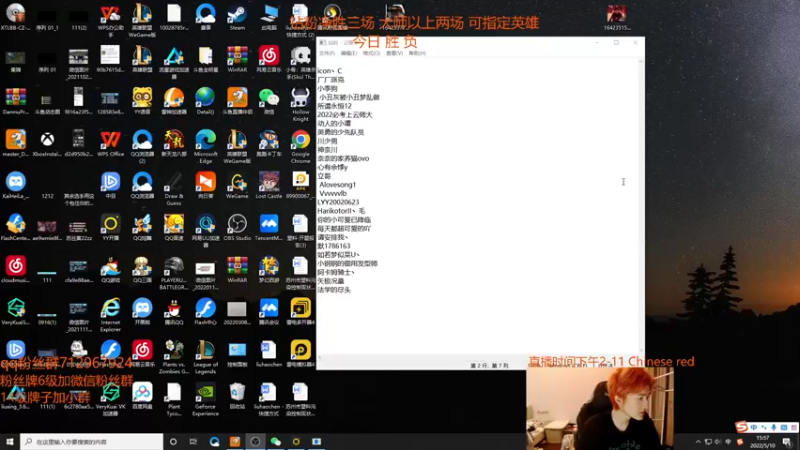
Task: Click the Cortana circle on the taskbar
Action: (173, 441)
